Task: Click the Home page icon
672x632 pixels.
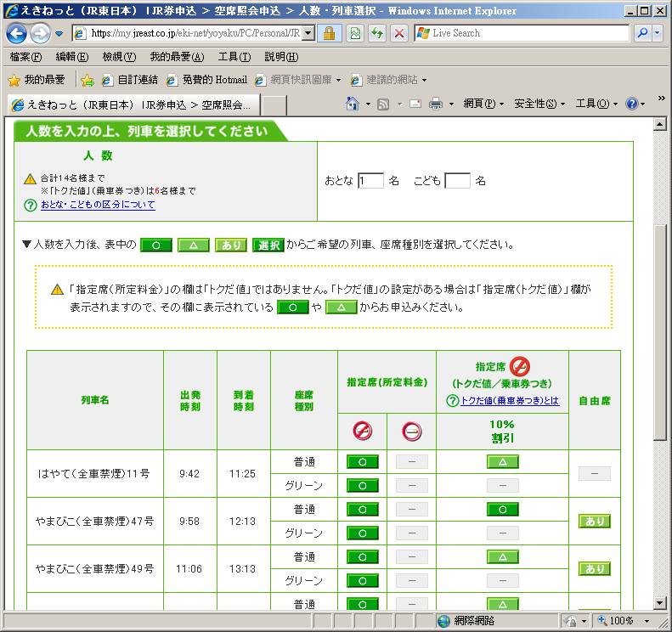Action: click(353, 104)
